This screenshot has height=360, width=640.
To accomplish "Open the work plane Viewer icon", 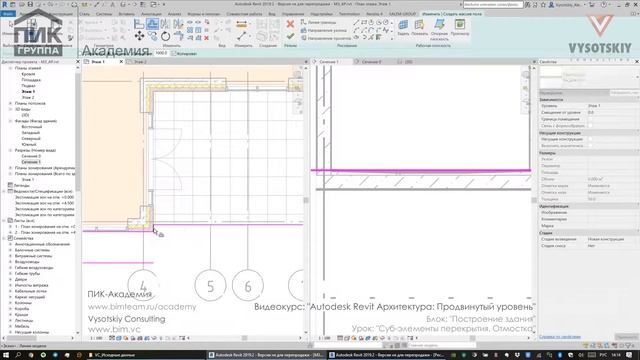I will pos(460,25).
